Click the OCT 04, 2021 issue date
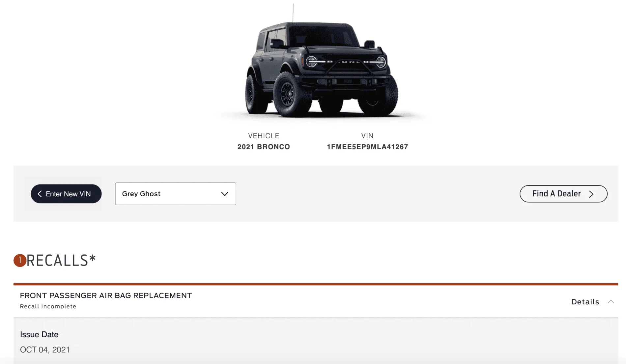Screen dimensions: 626x364 pos(45,350)
